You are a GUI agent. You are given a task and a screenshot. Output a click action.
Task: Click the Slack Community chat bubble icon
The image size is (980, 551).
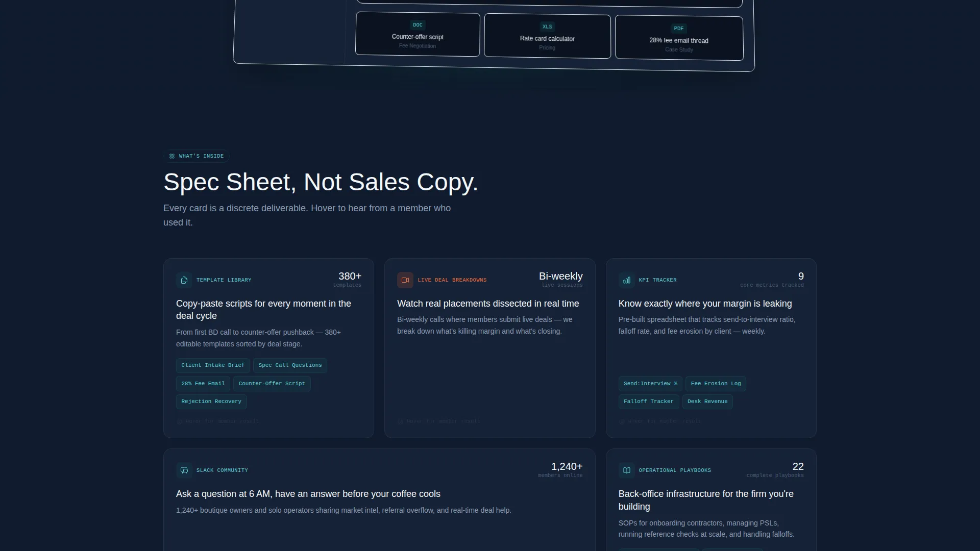pos(184,470)
